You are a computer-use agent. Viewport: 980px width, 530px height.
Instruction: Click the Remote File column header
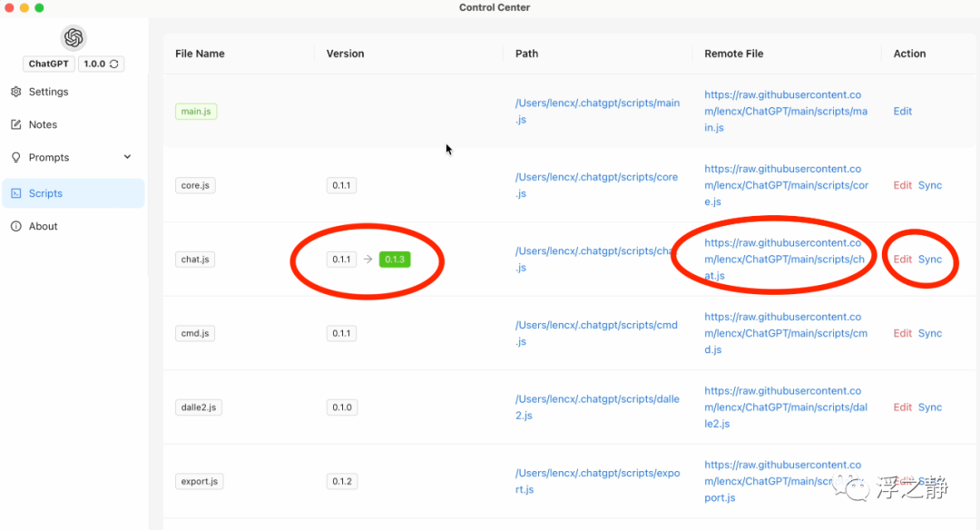(734, 54)
